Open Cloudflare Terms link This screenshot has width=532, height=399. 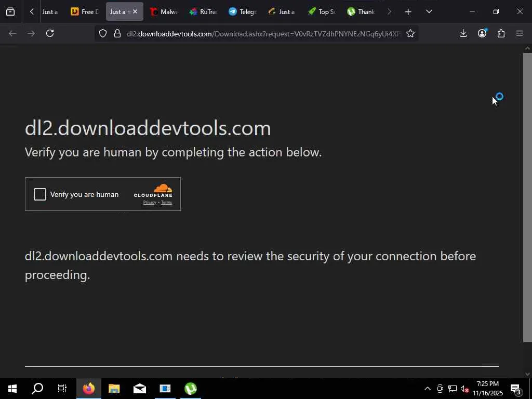click(167, 203)
